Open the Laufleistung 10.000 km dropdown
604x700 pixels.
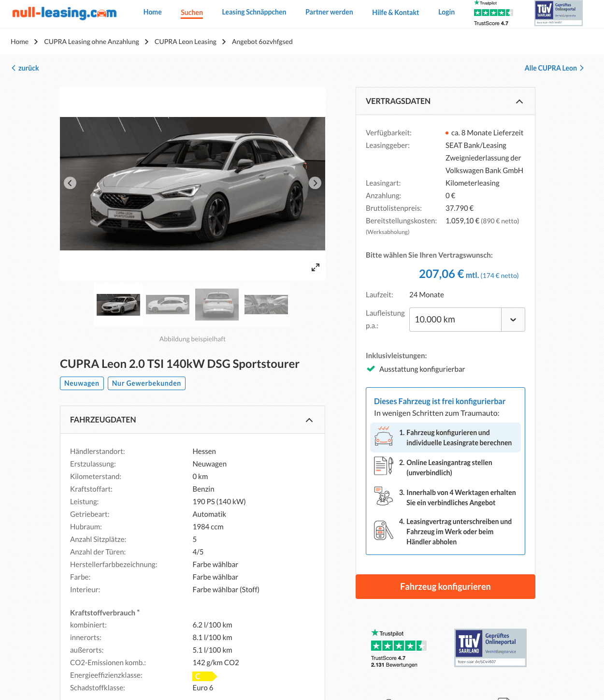pyautogui.click(x=467, y=320)
